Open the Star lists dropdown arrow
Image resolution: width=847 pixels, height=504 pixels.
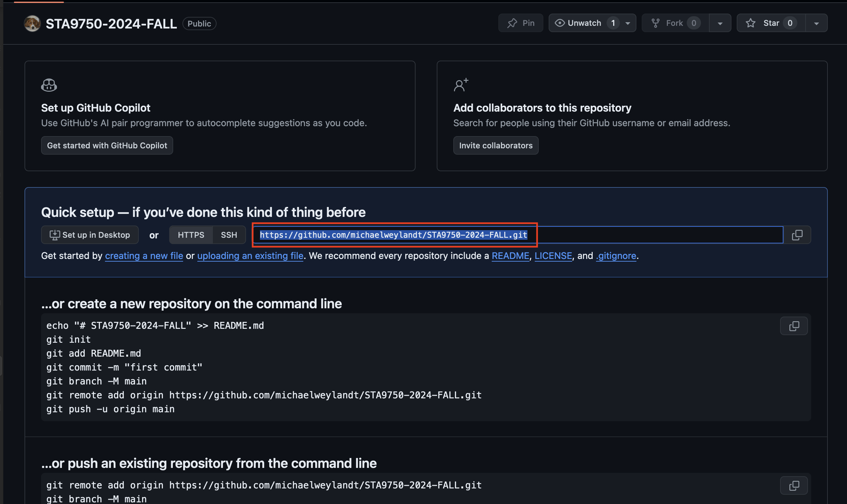[x=817, y=23]
